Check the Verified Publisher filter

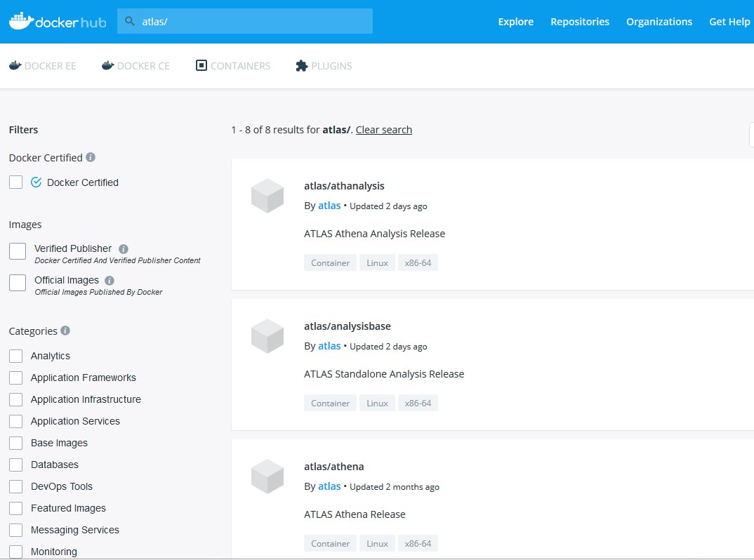coord(18,251)
